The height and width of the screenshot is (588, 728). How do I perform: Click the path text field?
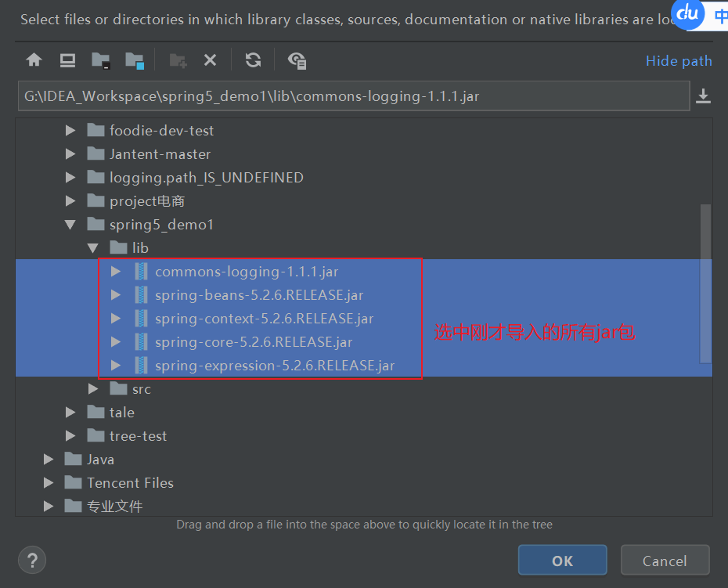354,96
